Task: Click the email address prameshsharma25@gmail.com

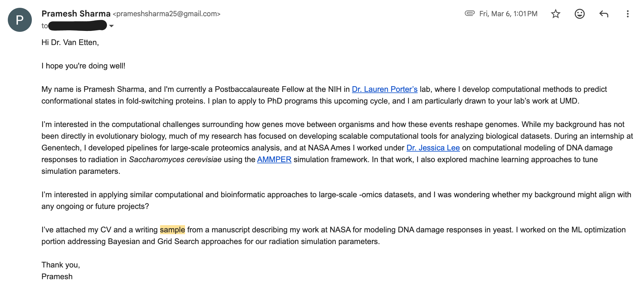Action: [166, 14]
